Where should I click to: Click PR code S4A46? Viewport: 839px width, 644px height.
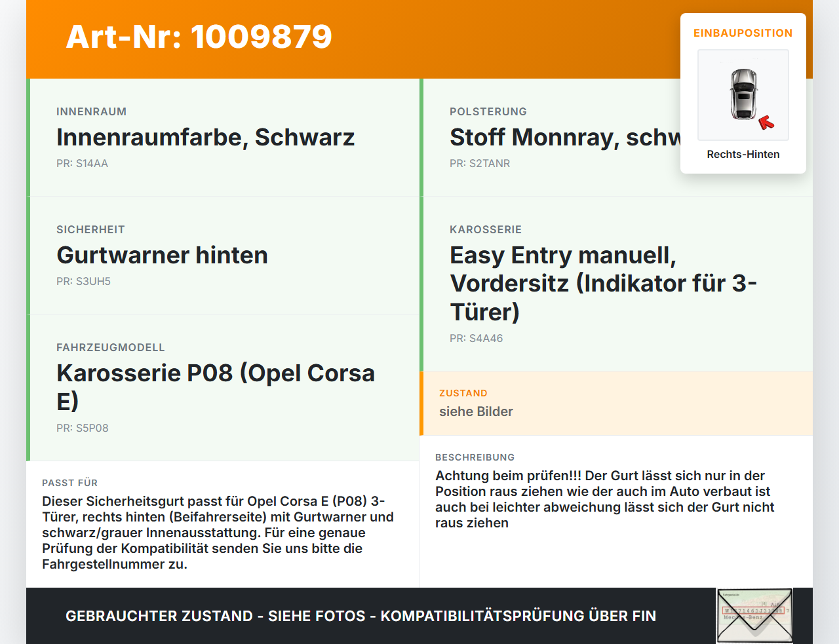(x=476, y=338)
